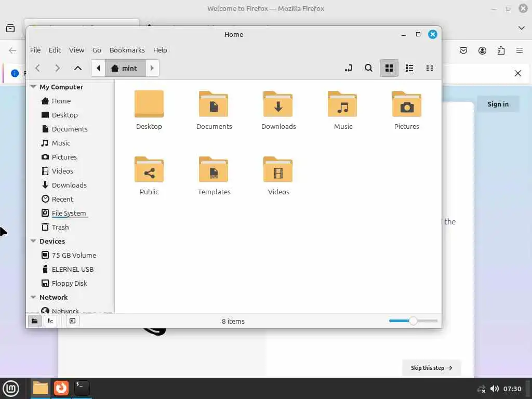This screenshot has width=532, height=399.
Task: Open the Bookmarks menu
Action: click(x=127, y=50)
